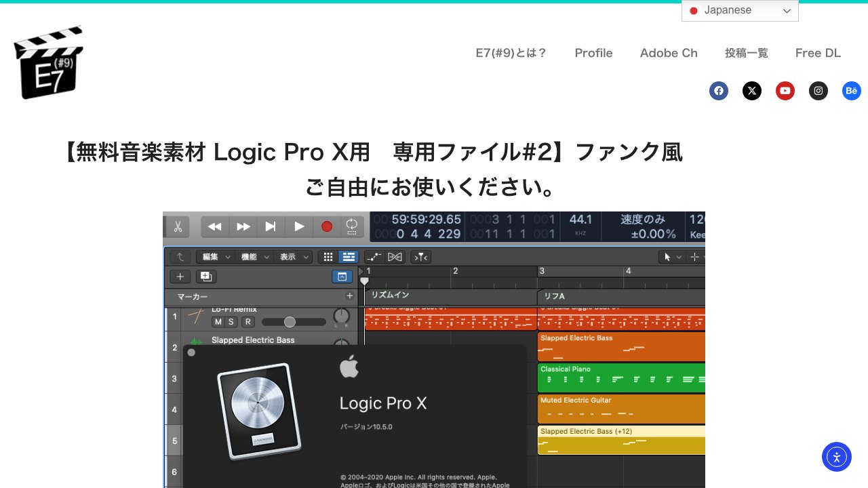Click the rewind transport button
The height and width of the screenshot is (488, 868).
click(x=215, y=226)
